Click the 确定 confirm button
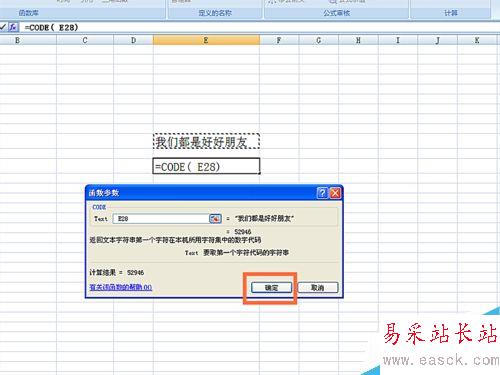This screenshot has width=500, height=375. tap(271, 288)
